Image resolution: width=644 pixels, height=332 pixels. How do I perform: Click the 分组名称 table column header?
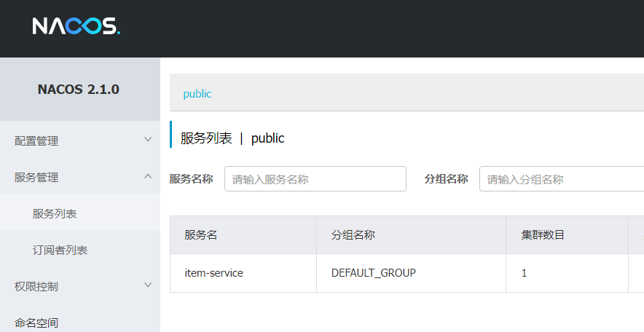pyautogui.click(x=353, y=235)
